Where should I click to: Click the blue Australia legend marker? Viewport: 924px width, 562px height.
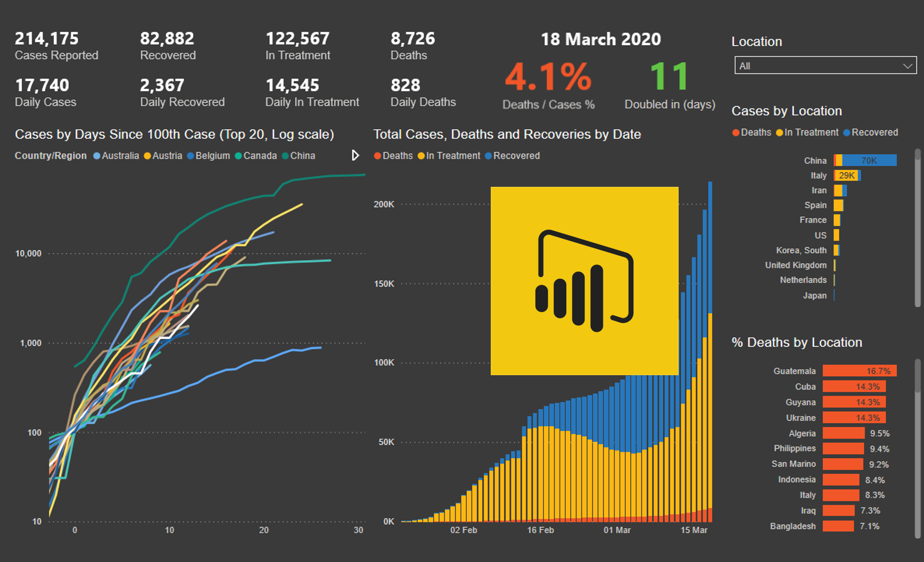(x=97, y=155)
